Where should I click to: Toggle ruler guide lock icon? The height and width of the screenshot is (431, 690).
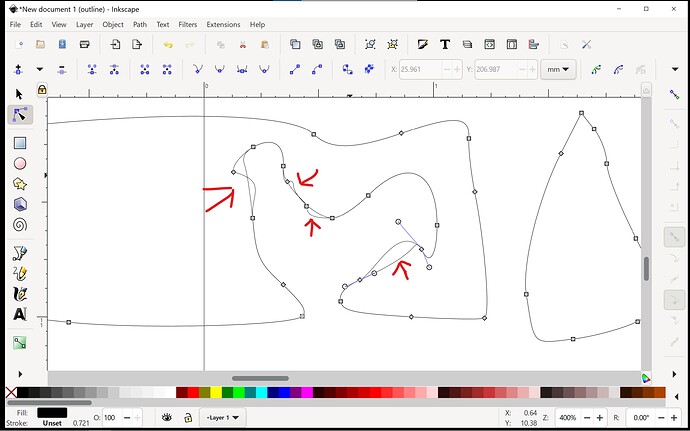click(42, 90)
